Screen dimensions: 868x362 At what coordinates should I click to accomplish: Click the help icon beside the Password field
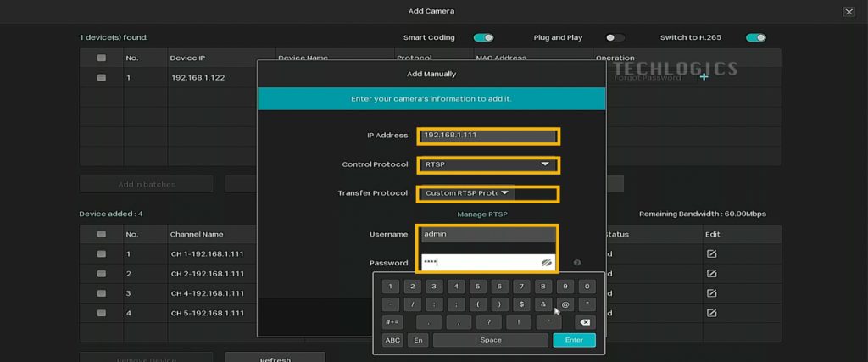(576, 263)
